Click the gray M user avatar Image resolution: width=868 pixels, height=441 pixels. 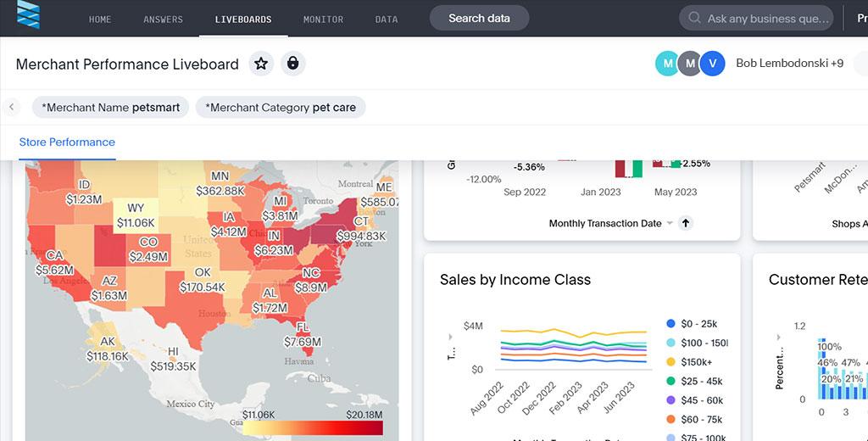(690, 63)
